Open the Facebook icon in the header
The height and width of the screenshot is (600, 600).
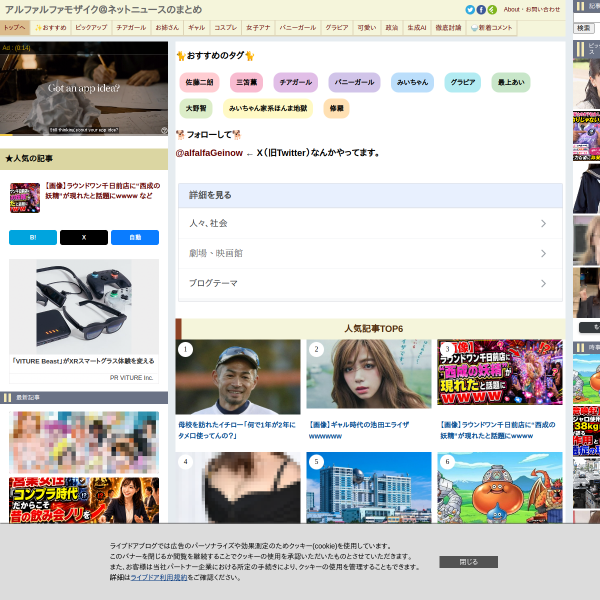(x=481, y=10)
